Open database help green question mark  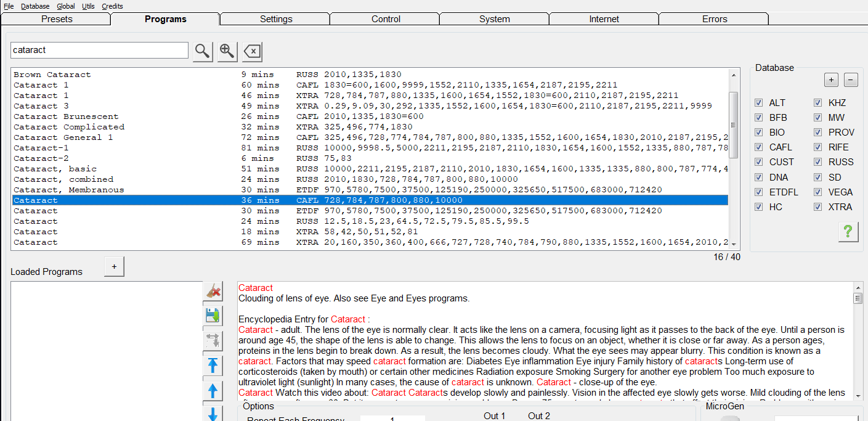[x=848, y=232]
